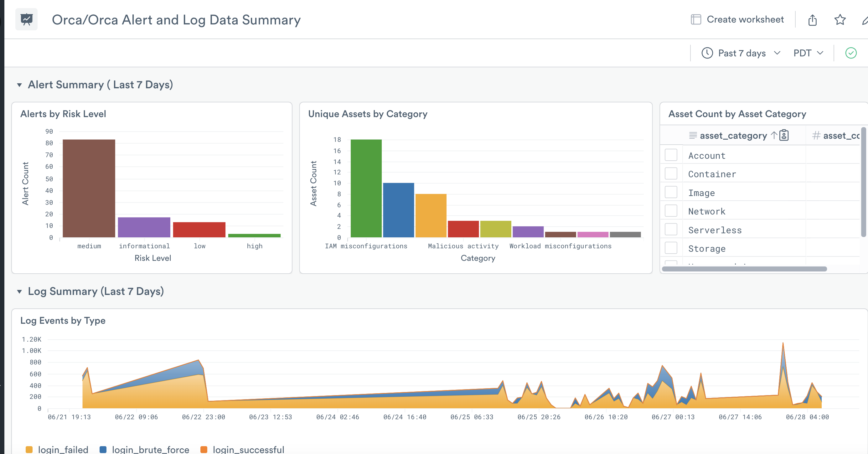Open the PDT timezone dropdown
The width and height of the screenshot is (868, 454).
pos(808,53)
